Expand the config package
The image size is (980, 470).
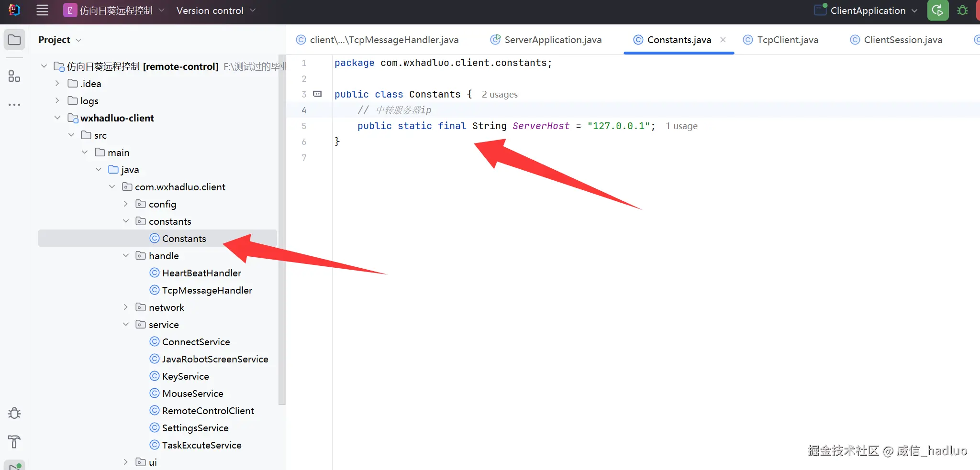tap(126, 204)
